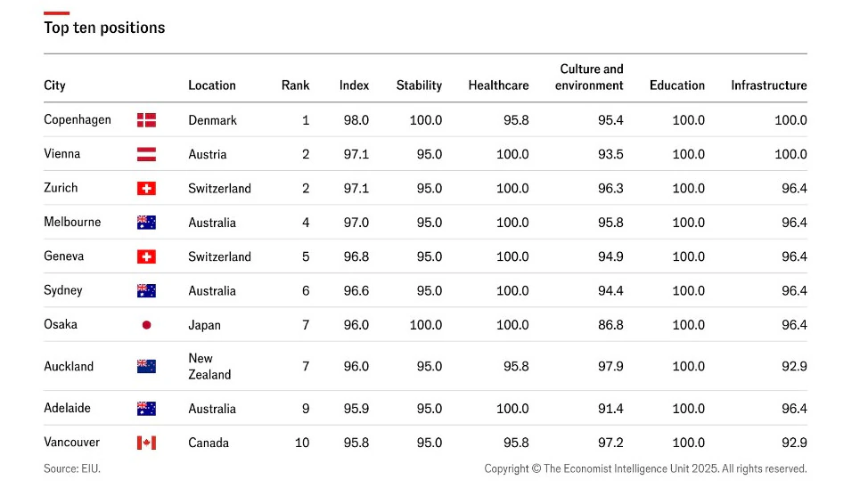Click the Japan flag beside Osaka
The height and width of the screenshot is (488, 868).
146,325
